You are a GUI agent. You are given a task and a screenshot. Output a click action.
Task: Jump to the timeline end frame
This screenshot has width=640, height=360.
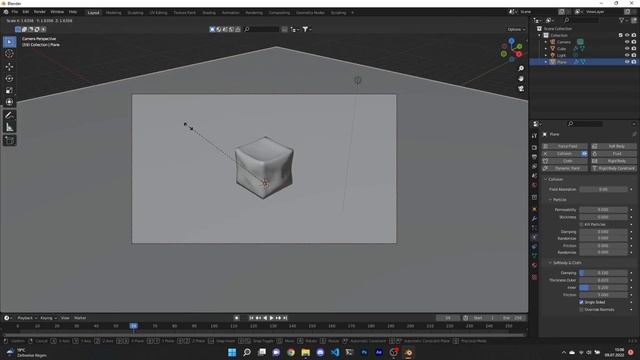coord(285,318)
